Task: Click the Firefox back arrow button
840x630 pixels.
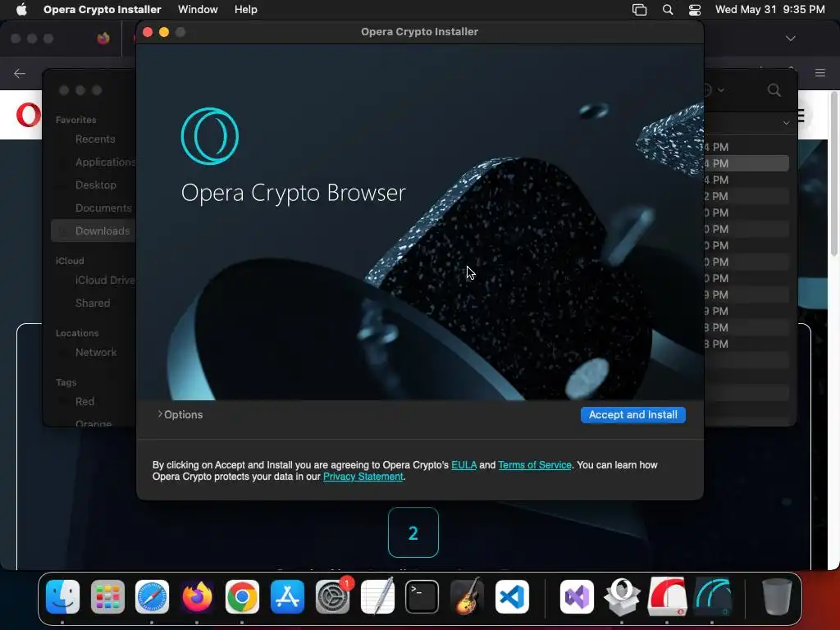Action: pos(20,73)
